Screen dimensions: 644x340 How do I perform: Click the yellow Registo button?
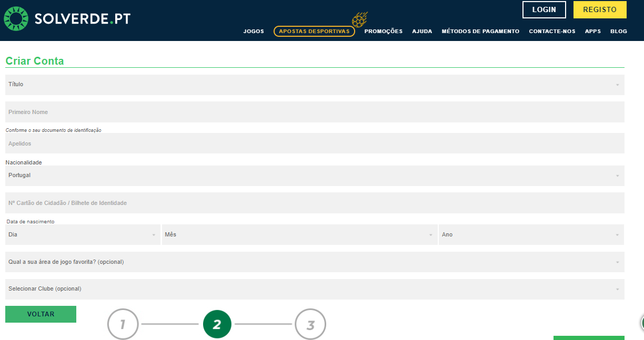click(x=600, y=10)
